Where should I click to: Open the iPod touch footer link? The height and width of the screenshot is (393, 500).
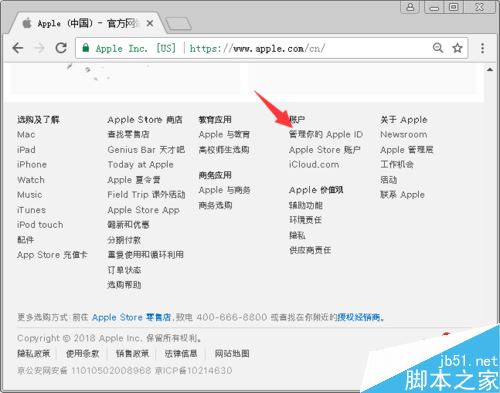click(40, 225)
